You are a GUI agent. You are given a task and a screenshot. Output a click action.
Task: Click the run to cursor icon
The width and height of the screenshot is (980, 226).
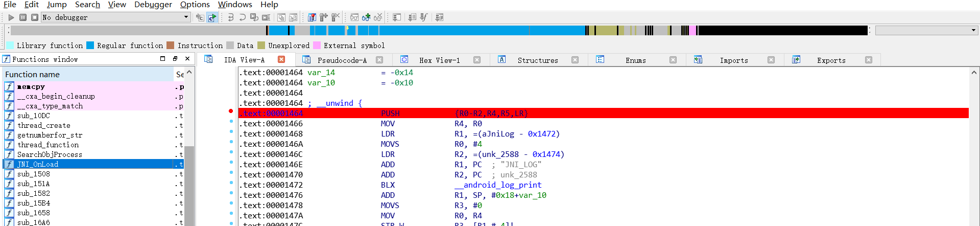click(266, 17)
